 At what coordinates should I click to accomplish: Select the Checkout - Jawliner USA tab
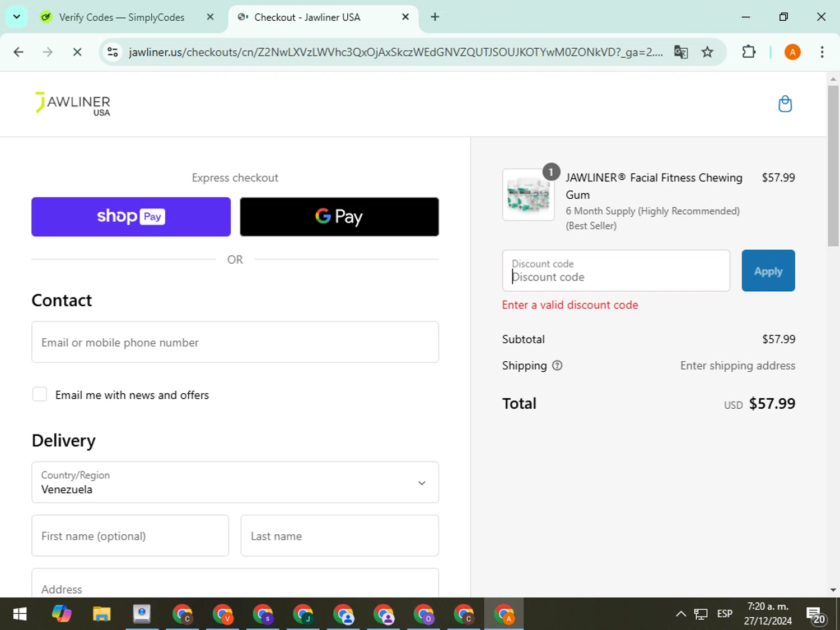(x=323, y=17)
